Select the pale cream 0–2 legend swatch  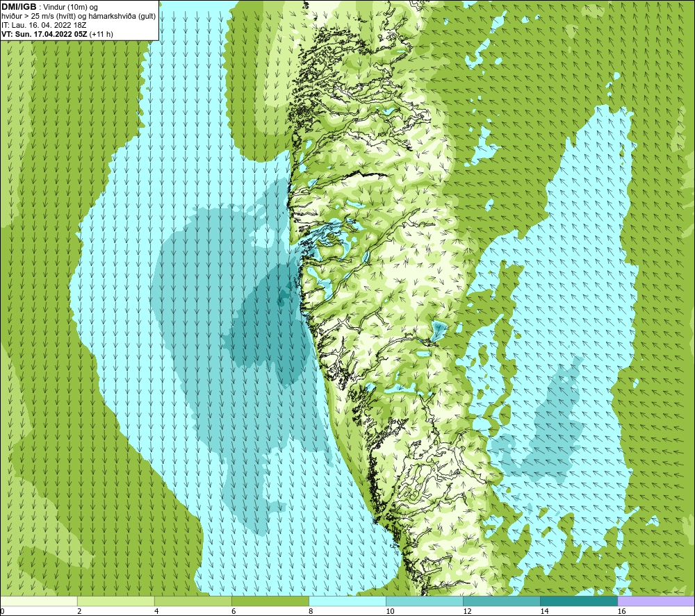coord(39,601)
